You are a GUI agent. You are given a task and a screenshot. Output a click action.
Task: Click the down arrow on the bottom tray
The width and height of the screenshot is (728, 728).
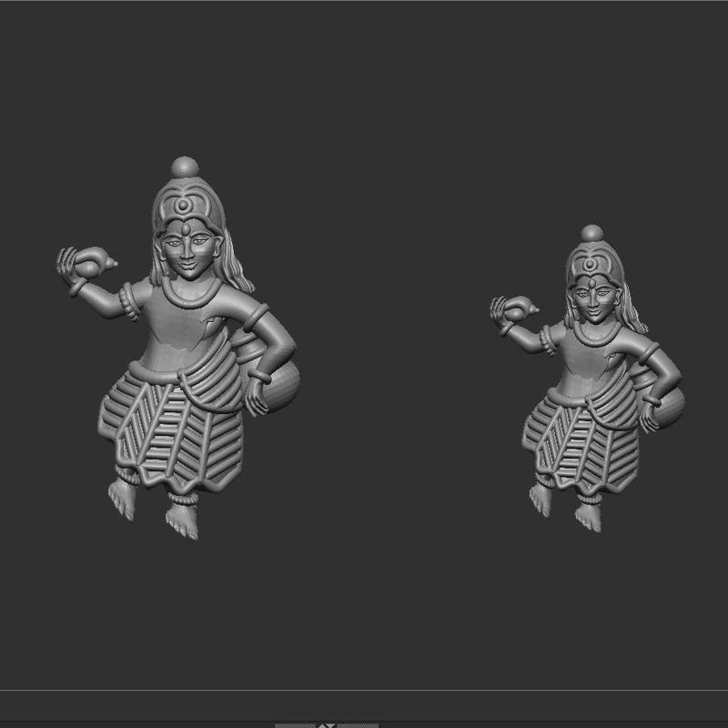click(332, 725)
